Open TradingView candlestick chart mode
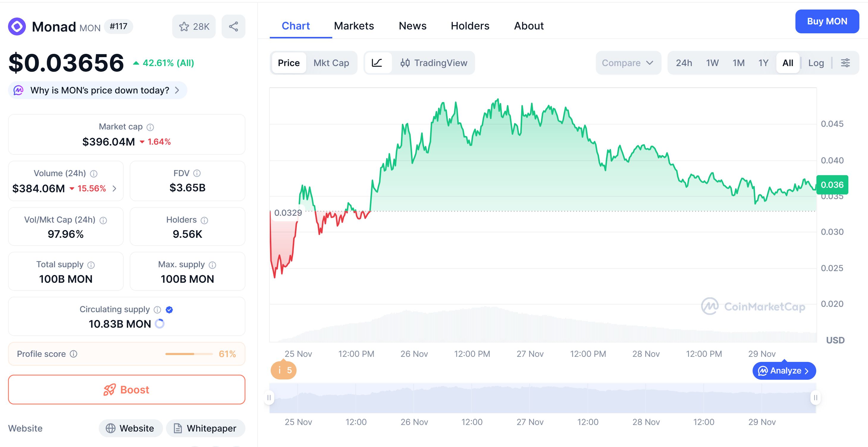The image size is (868, 447). tap(434, 63)
